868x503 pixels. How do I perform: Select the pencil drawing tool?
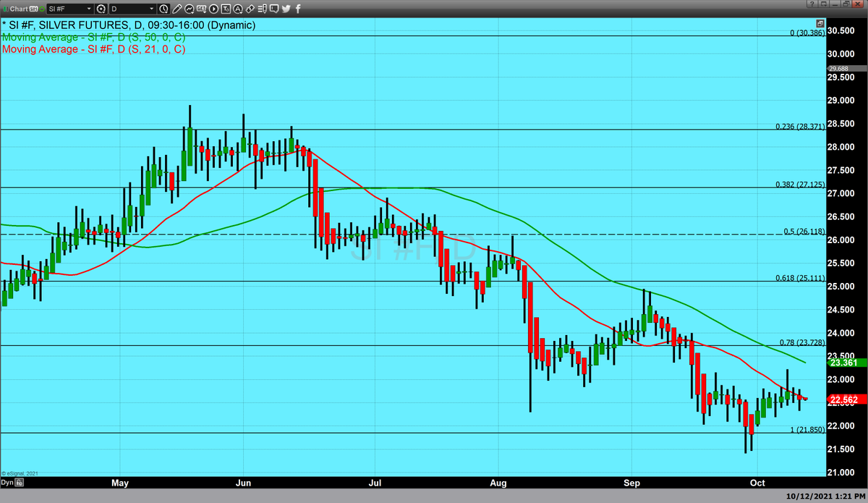(x=176, y=9)
